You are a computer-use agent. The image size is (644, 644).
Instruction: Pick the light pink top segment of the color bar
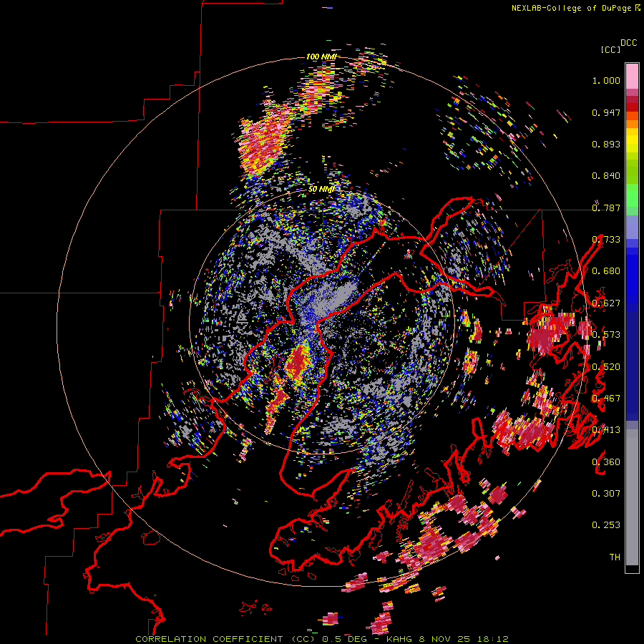(x=632, y=76)
